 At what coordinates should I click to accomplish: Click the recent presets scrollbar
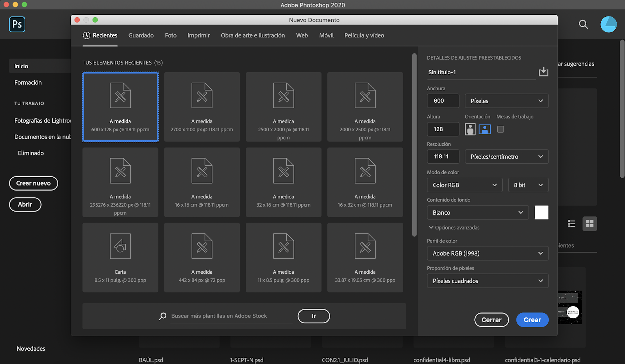tap(414, 145)
